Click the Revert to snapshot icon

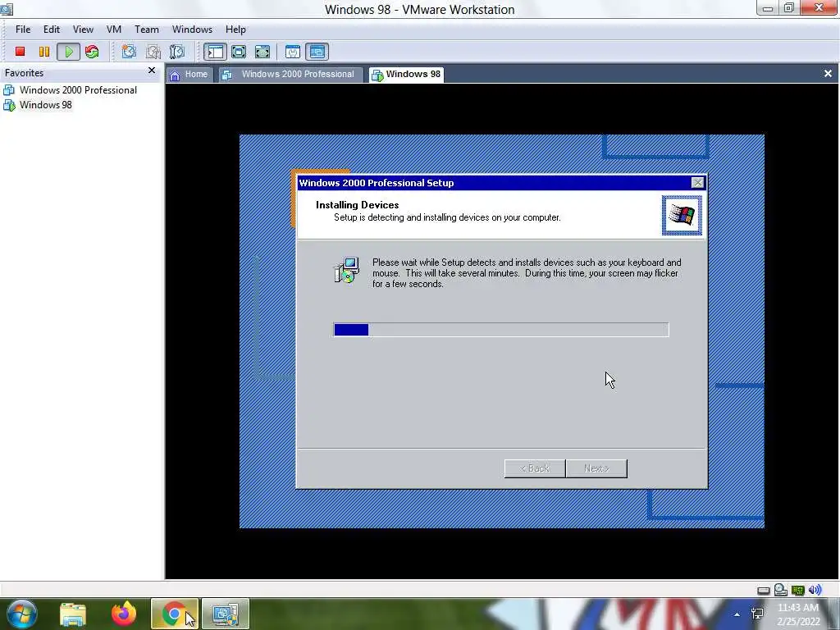click(153, 52)
